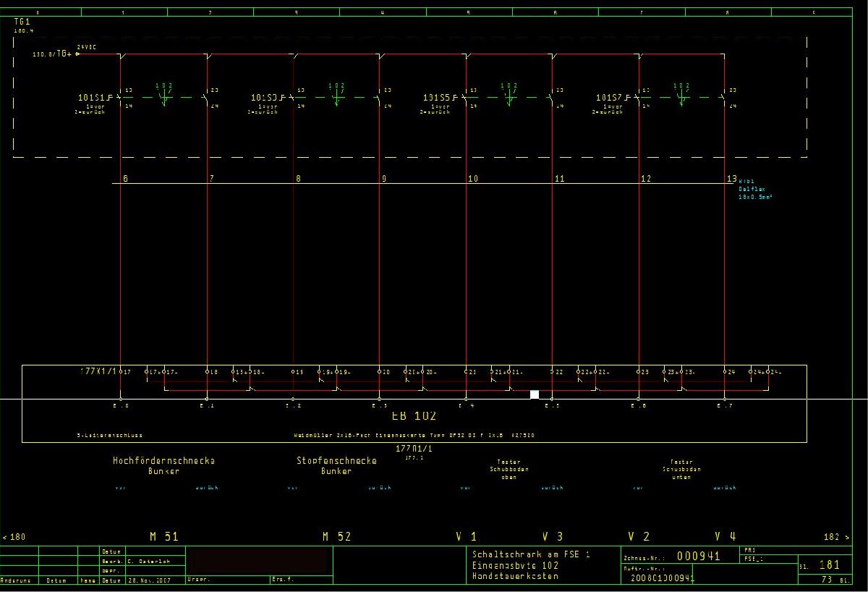Click the 177X1/1 terminal strip label

tap(98, 371)
